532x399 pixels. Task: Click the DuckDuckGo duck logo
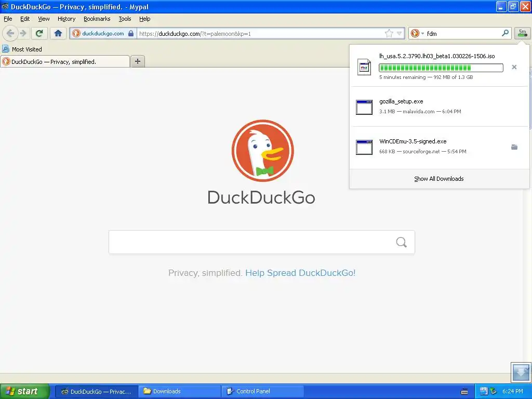point(262,150)
